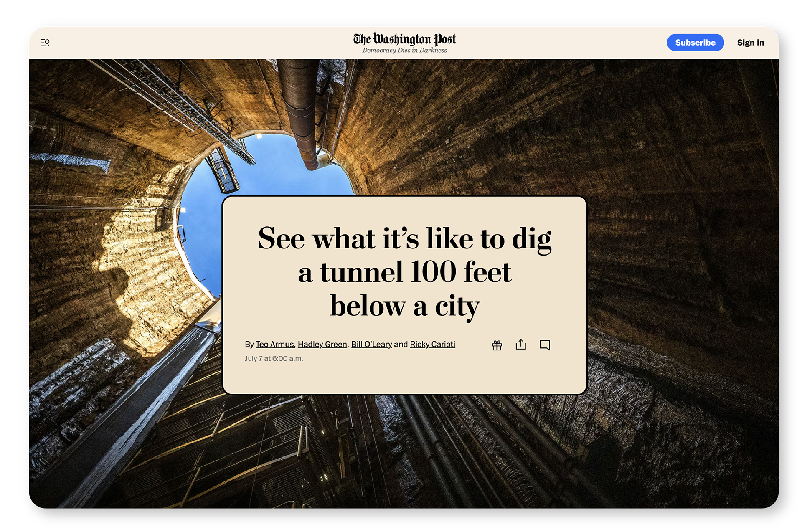Viewport: 802px width, 532px height.
Task: Open author Teo Armus's profile link
Action: (x=274, y=344)
